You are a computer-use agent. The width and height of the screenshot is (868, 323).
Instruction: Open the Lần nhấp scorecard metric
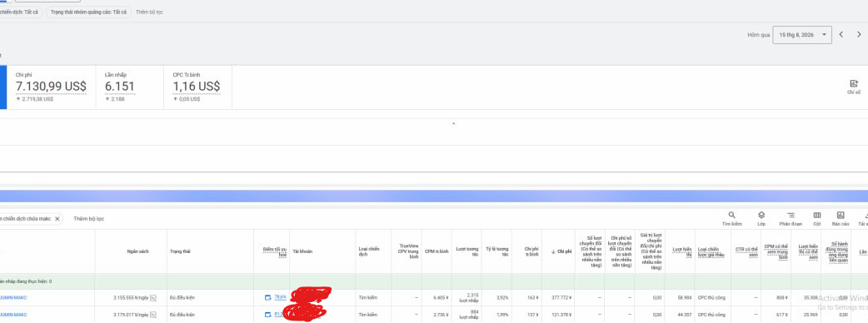[130, 87]
